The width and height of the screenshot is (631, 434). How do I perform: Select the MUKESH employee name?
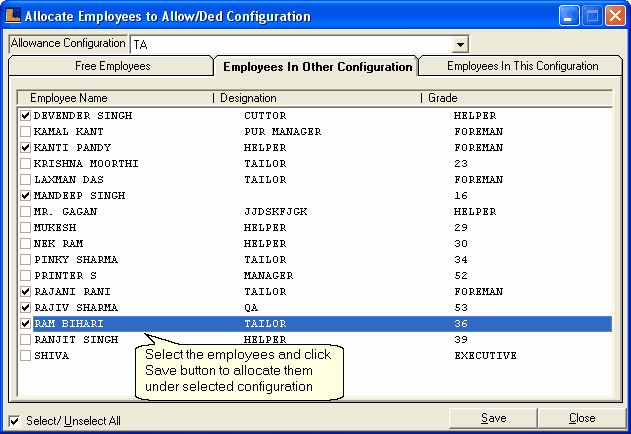tap(55, 227)
